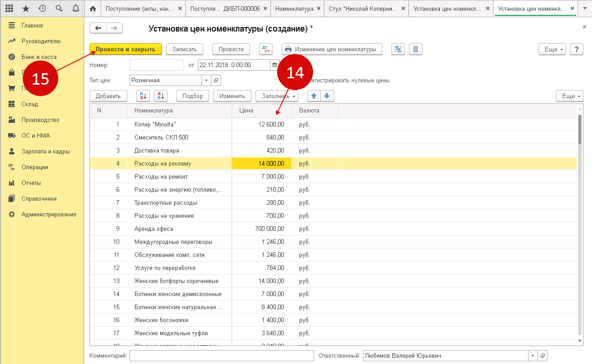Expand the Ответственный dropdown arrow

(533, 355)
